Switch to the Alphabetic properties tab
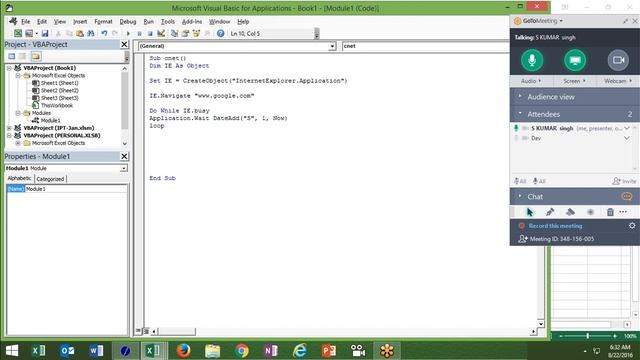This screenshot has width=640, height=360. pyautogui.click(x=20, y=178)
